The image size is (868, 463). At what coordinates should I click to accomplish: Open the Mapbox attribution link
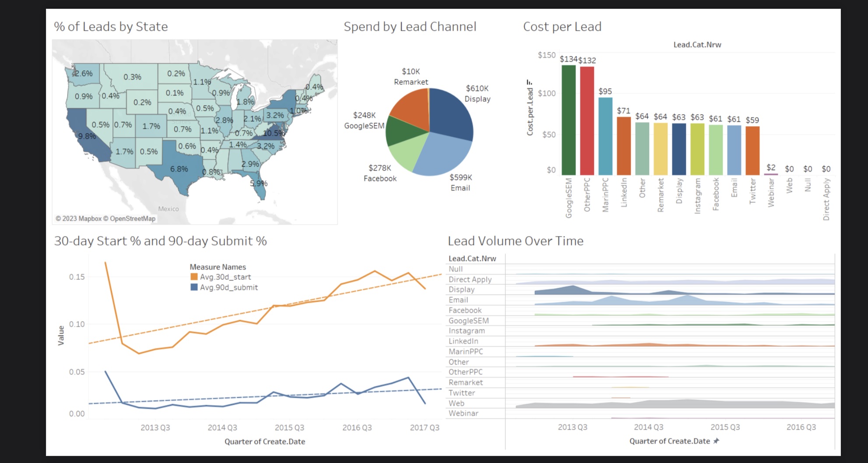78,219
